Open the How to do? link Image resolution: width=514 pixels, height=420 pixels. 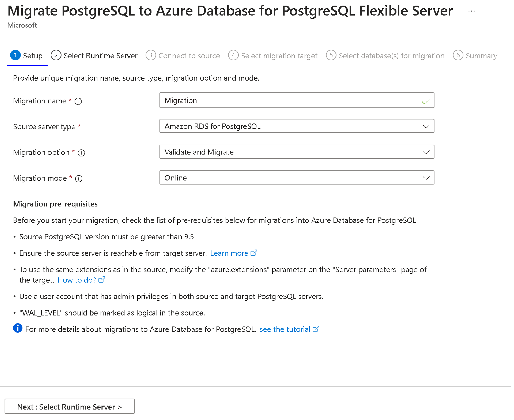click(x=77, y=280)
